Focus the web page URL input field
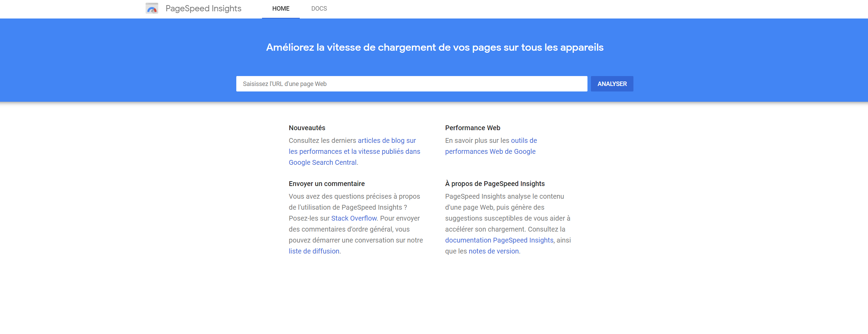 [412, 84]
